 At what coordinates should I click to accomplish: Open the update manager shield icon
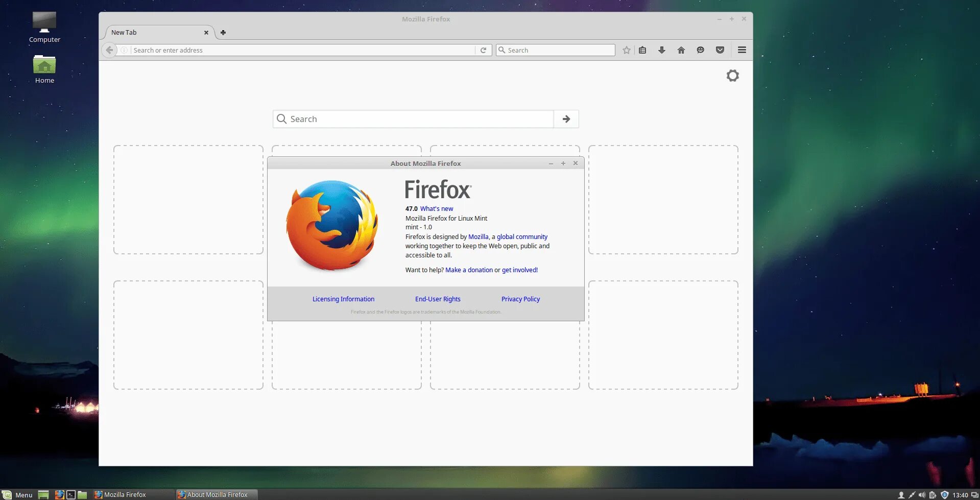pos(944,495)
